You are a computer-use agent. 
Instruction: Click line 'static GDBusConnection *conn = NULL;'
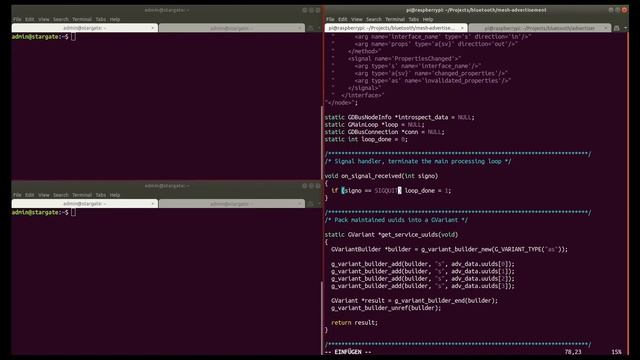click(x=384, y=132)
